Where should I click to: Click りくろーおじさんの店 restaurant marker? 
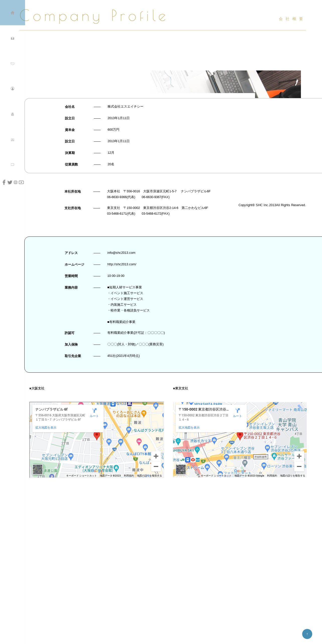coord(144,413)
